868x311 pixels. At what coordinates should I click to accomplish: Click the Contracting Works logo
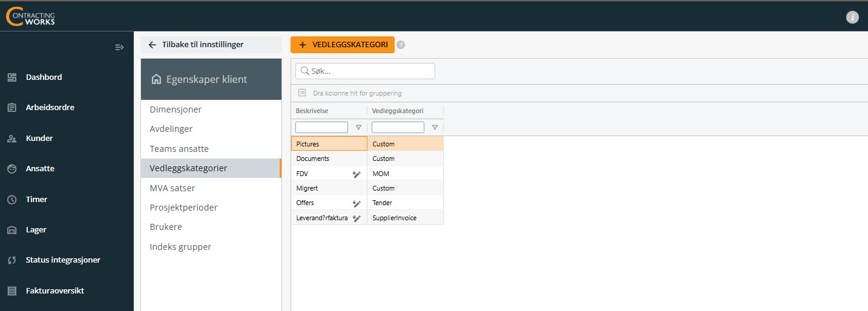30,16
